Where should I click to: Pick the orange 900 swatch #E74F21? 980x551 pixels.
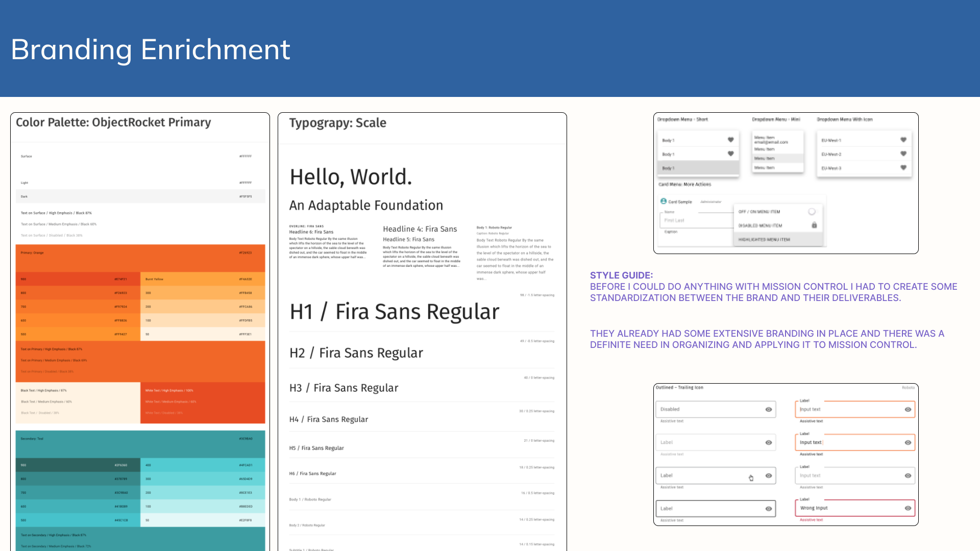pos(78,279)
